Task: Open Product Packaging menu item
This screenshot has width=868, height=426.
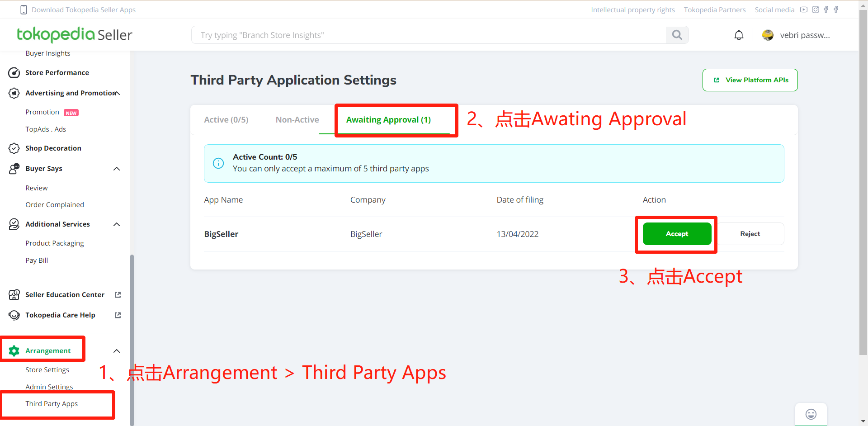Action: [55, 243]
